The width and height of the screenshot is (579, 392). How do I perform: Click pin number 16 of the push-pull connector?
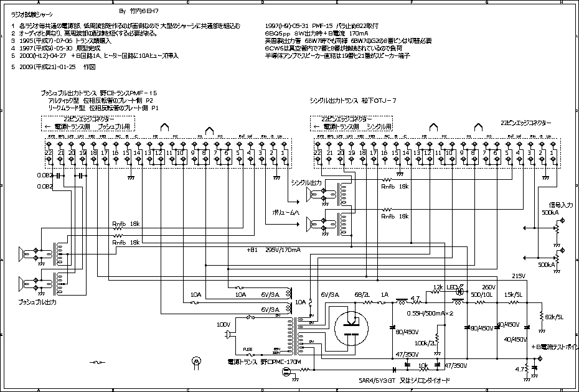point(116,152)
